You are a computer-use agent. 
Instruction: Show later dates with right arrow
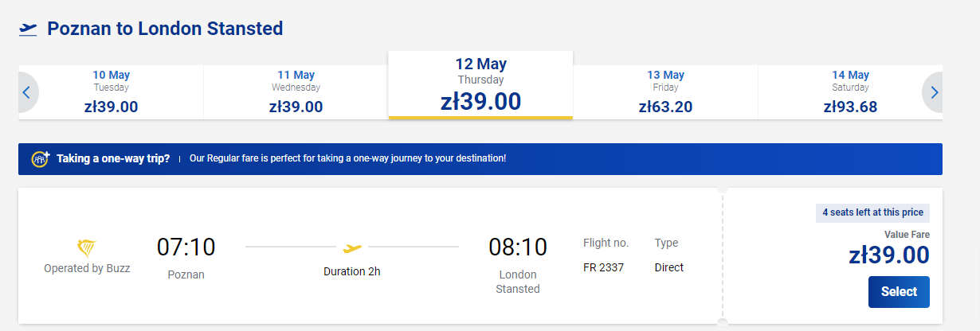pyautogui.click(x=934, y=92)
